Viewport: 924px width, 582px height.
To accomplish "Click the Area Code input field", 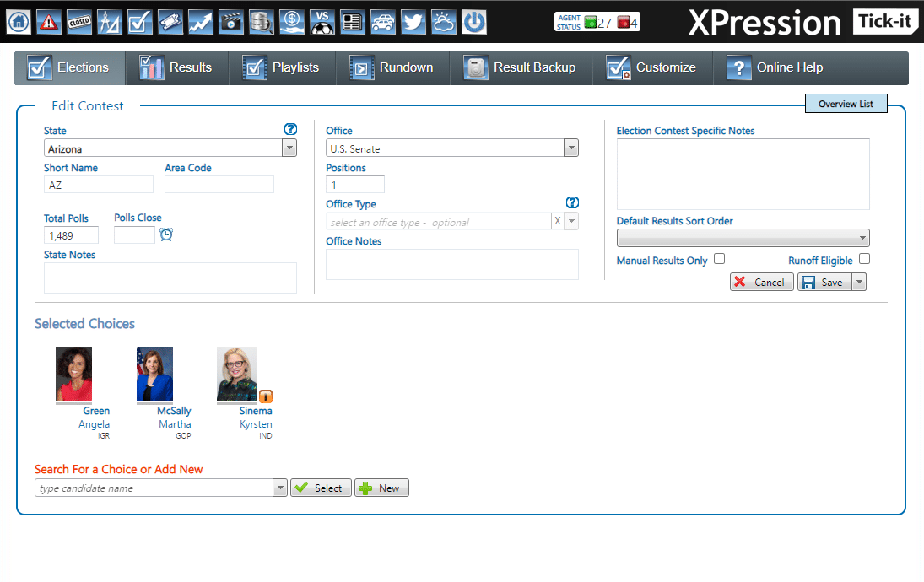I will pyautogui.click(x=219, y=185).
